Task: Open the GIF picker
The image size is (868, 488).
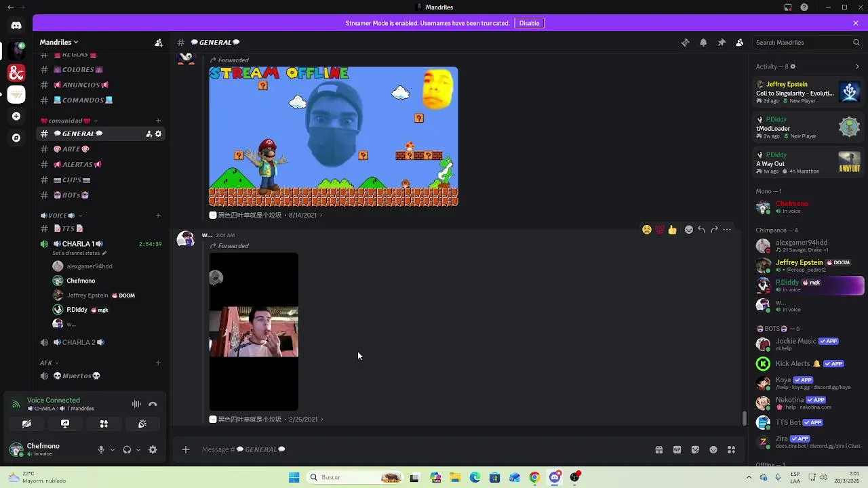Action: 677,449
